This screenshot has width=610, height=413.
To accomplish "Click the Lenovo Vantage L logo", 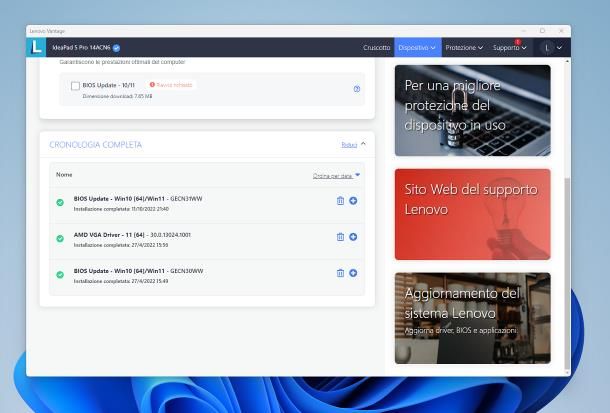I will (36, 47).
